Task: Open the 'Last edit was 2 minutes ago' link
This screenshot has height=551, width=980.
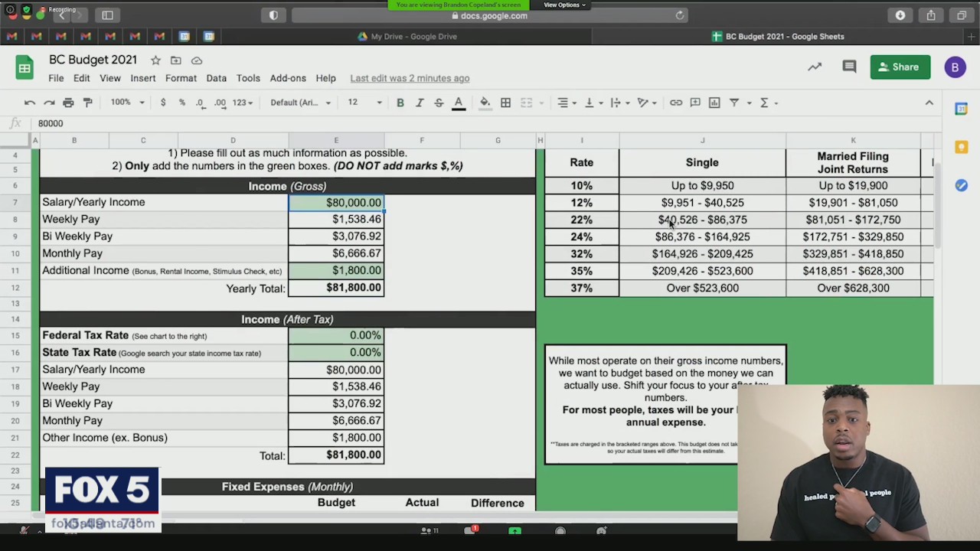Action: (x=410, y=78)
